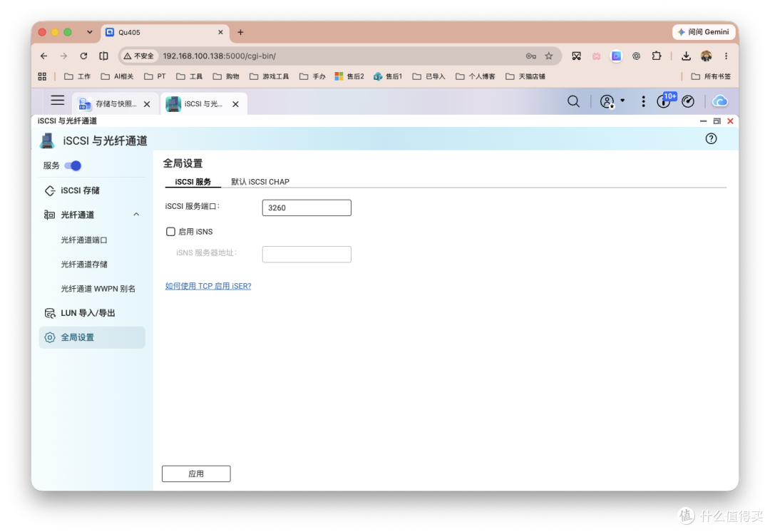This screenshot has height=532, width=770.
Task: Open the 所有书签 folder
Action: [711, 76]
